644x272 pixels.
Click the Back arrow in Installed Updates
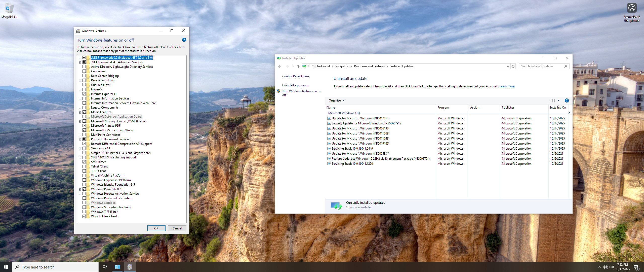coord(280,66)
